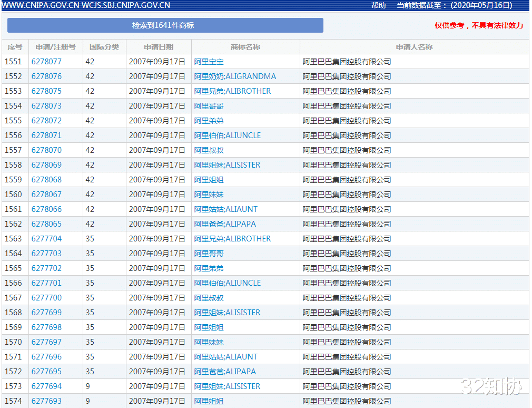
Task: Open registration number 6278069
Action: click(46, 165)
